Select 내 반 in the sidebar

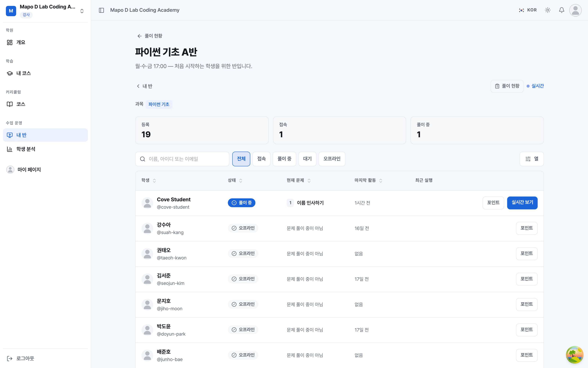coord(45,135)
